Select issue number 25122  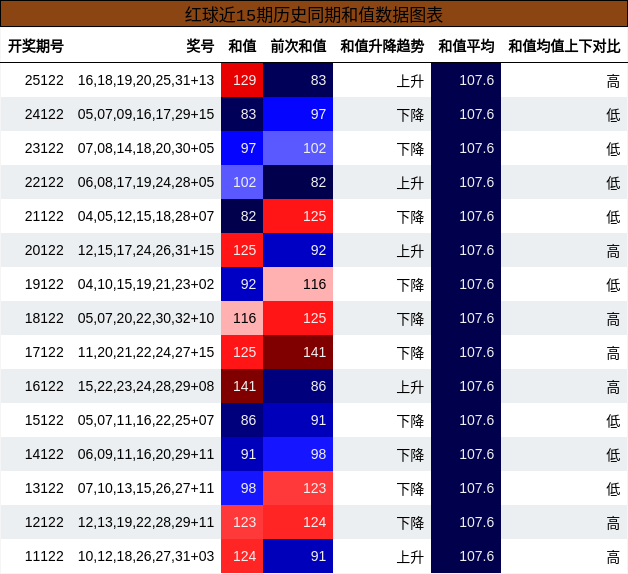[44, 80]
